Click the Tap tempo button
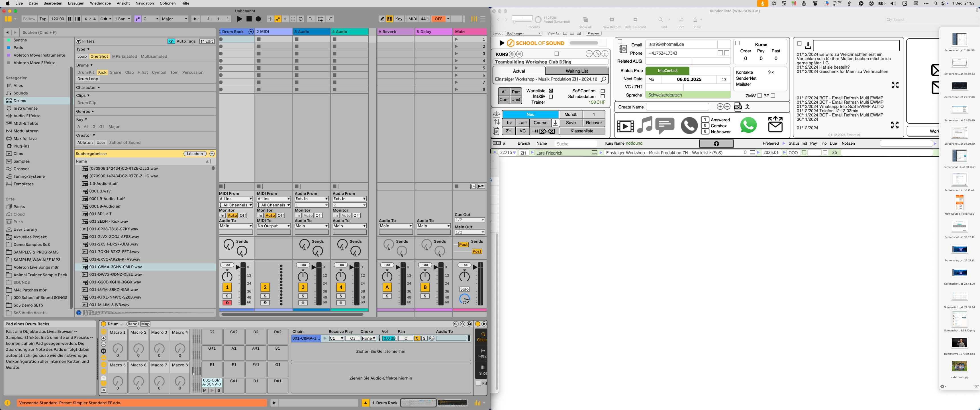Viewport: 980px width, 410px height. click(x=43, y=19)
